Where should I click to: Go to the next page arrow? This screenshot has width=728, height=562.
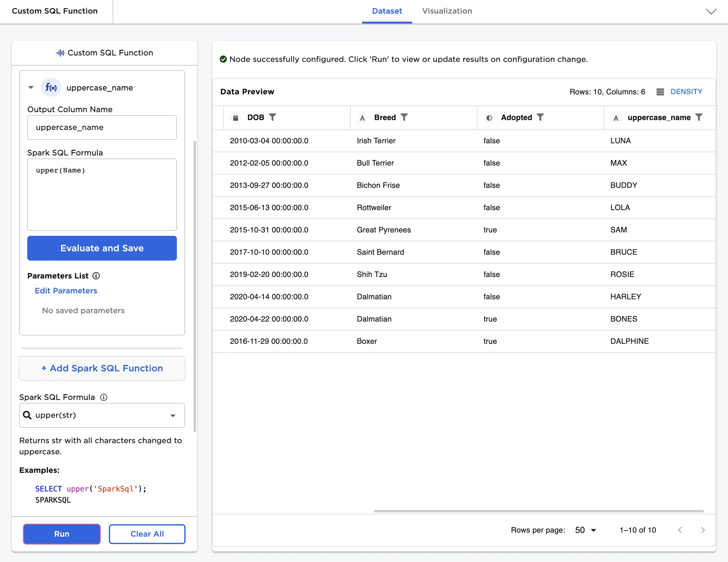pyautogui.click(x=703, y=530)
